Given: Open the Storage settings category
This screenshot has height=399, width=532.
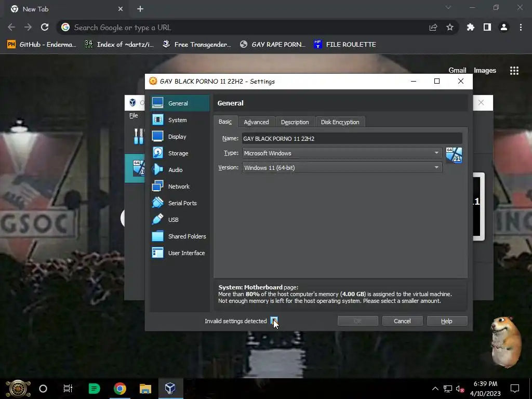Looking at the screenshot, I should (x=180, y=153).
